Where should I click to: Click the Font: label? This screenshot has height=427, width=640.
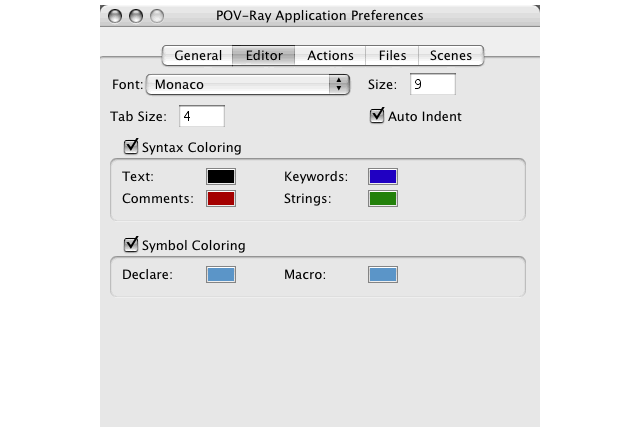click(x=127, y=85)
